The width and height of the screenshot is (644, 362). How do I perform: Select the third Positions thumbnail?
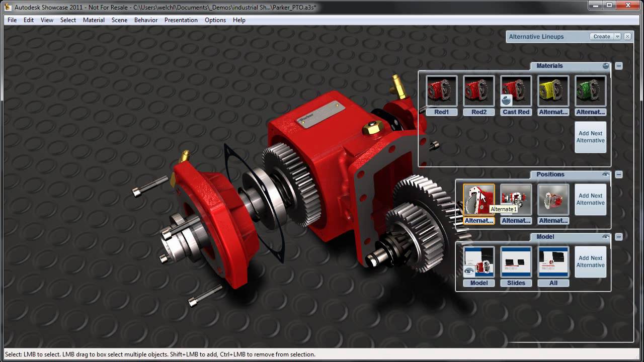coord(553,200)
